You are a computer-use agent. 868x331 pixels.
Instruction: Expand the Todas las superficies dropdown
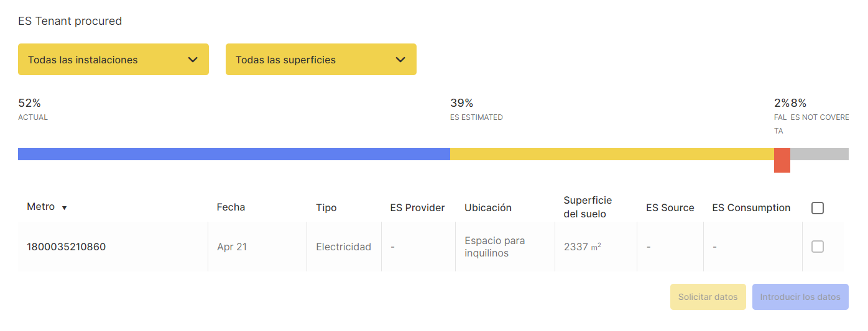pos(320,60)
